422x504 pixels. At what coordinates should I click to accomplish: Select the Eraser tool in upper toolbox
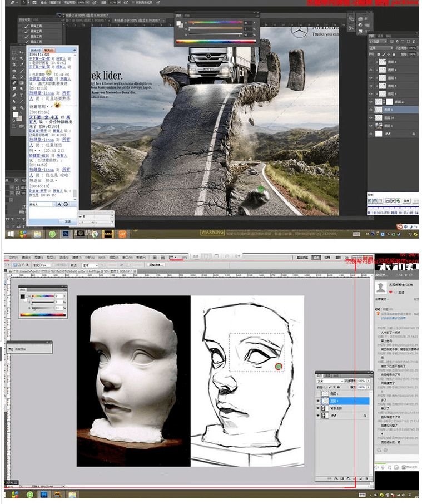[14, 83]
